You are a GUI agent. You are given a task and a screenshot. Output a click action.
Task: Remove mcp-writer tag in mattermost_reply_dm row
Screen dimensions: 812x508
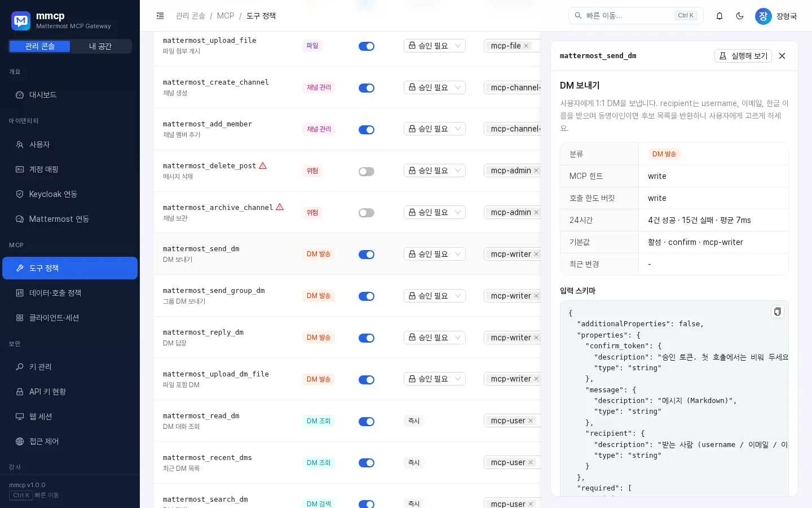(536, 338)
